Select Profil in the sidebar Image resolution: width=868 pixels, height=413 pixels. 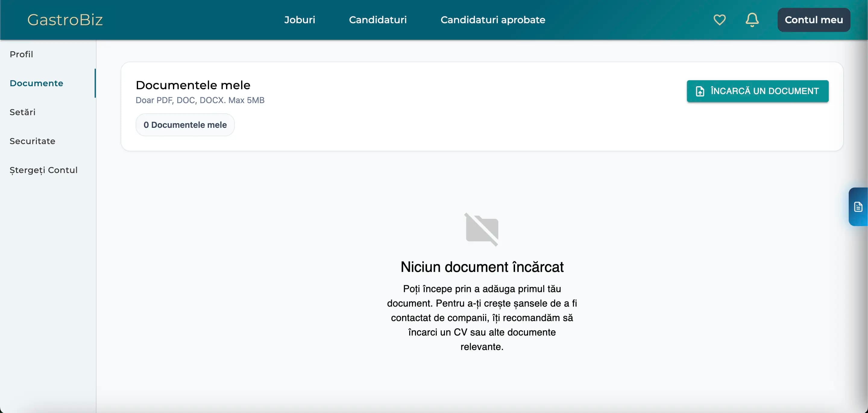click(x=48, y=54)
